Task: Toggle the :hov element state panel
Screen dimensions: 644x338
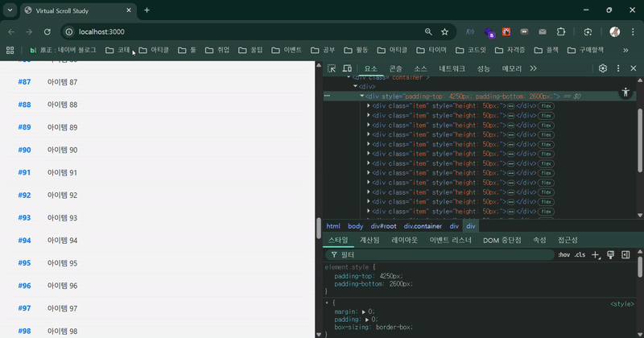Action: coord(563,254)
